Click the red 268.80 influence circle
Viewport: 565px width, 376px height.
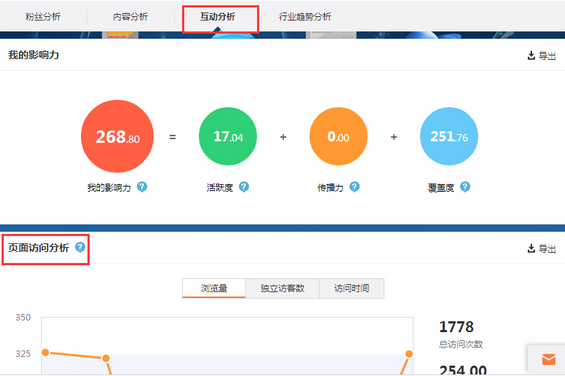[x=117, y=136]
